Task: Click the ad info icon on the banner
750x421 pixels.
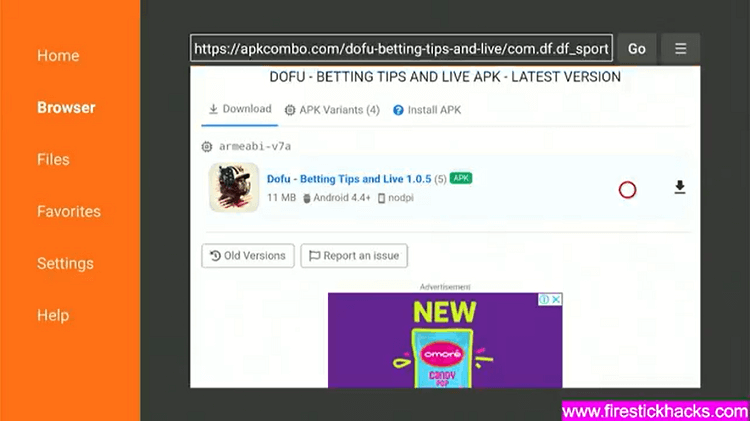Action: pyautogui.click(x=544, y=299)
